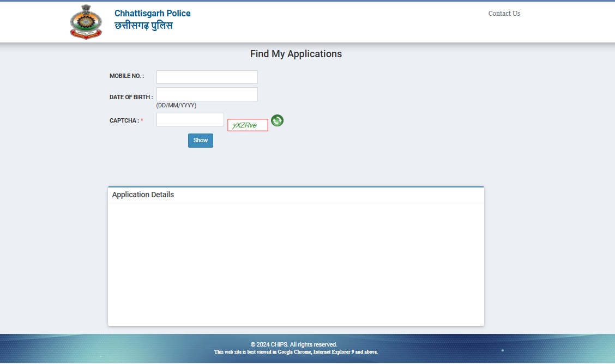Click the CAPTCHA label text
The image size is (615, 364).
click(x=124, y=120)
